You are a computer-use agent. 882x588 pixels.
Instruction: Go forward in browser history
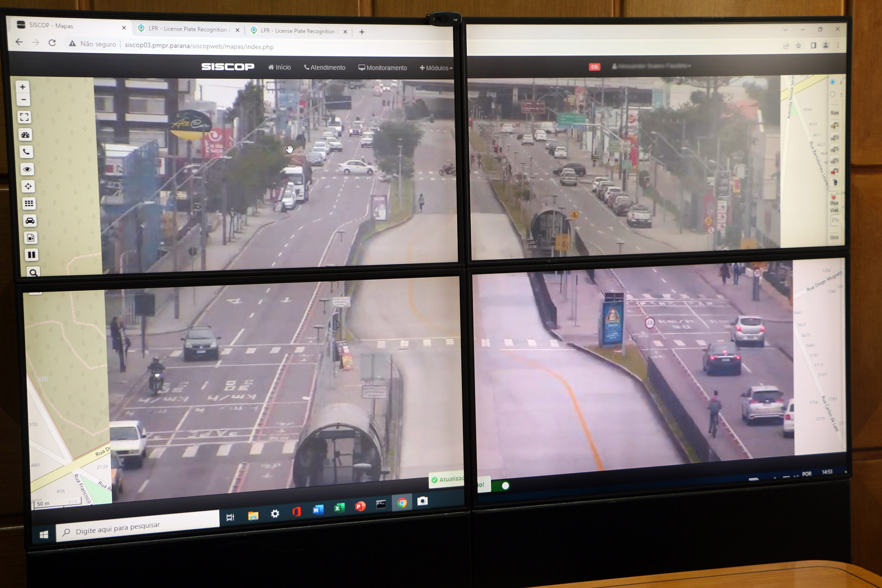(36, 42)
